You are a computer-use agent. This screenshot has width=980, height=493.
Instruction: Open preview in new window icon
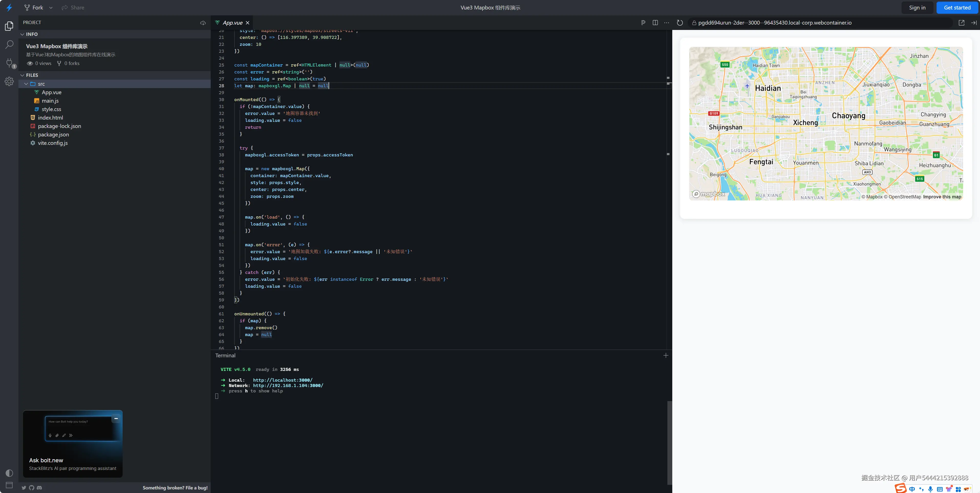point(961,23)
